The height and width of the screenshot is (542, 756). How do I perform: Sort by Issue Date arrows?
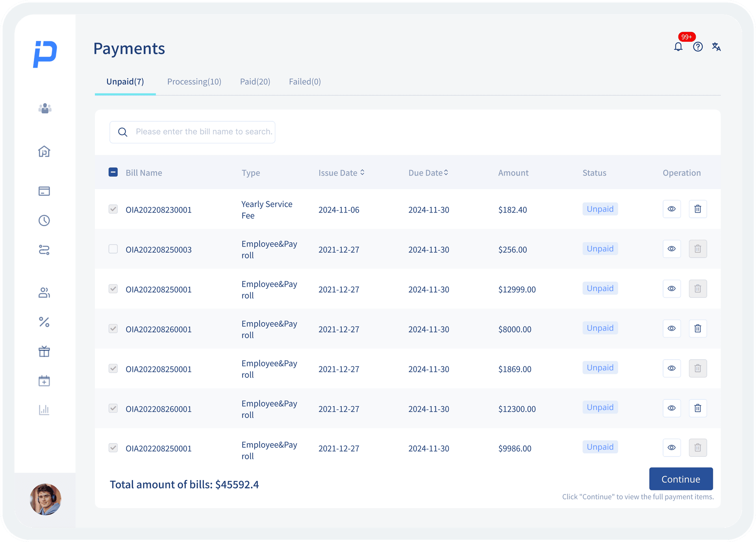point(362,173)
